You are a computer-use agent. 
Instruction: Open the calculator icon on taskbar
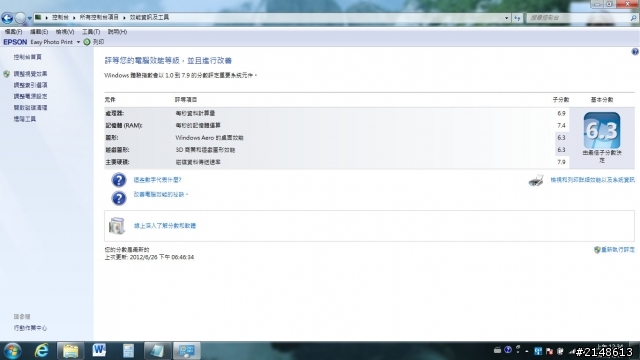pyautogui.click(x=128, y=351)
